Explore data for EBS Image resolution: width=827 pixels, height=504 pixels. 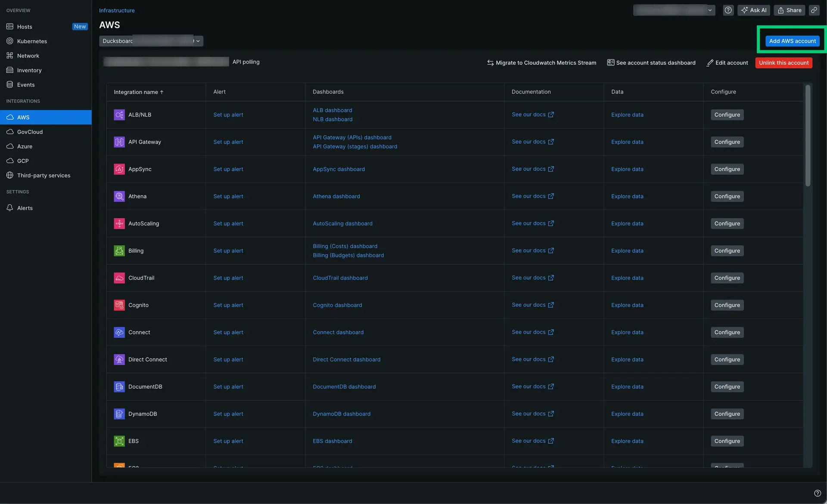click(x=627, y=441)
